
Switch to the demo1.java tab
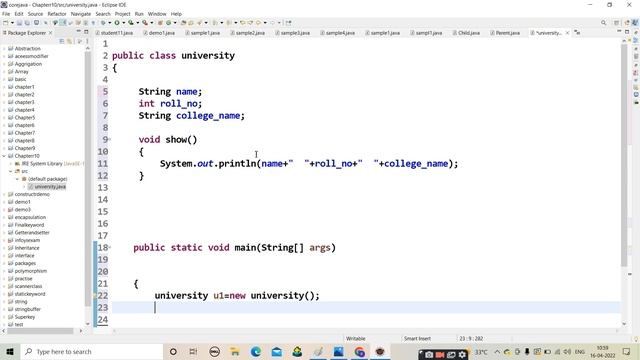(159, 33)
